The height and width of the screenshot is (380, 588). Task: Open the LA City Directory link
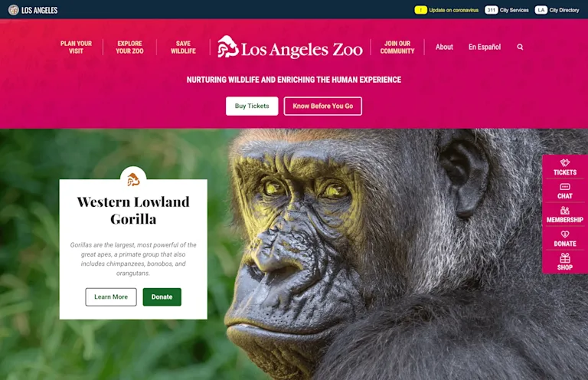pos(557,10)
